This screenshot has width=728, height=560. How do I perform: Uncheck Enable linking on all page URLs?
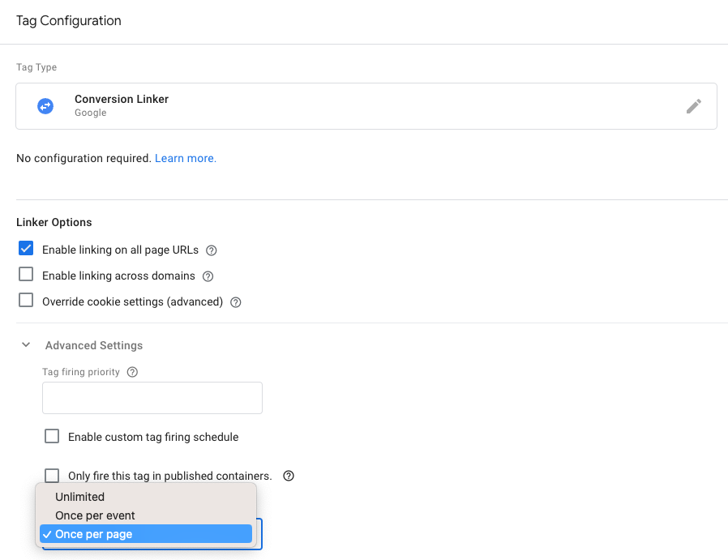(26, 249)
